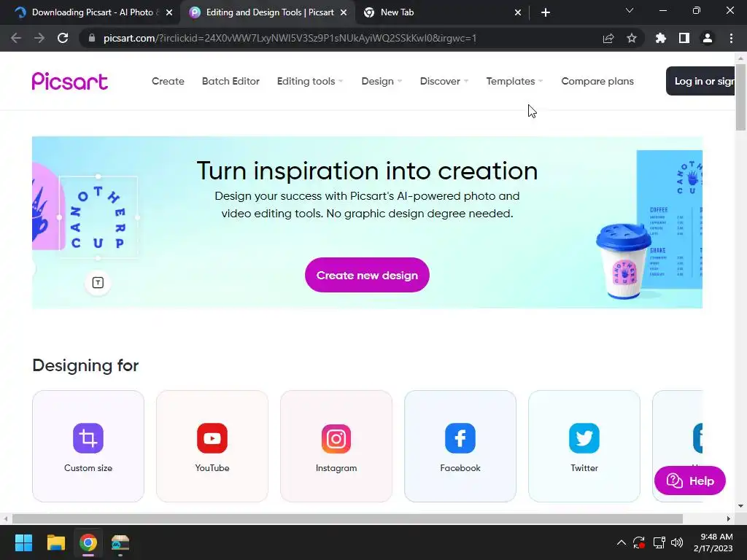
Task: Open the Custom size crop icon
Action: [x=88, y=438]
